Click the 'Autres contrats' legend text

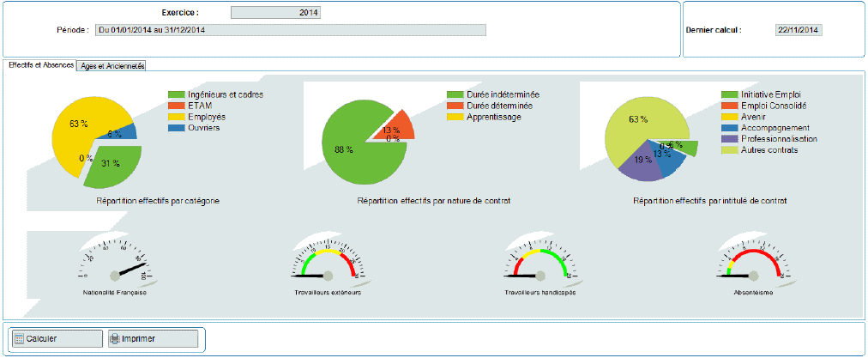coord(769,150)
